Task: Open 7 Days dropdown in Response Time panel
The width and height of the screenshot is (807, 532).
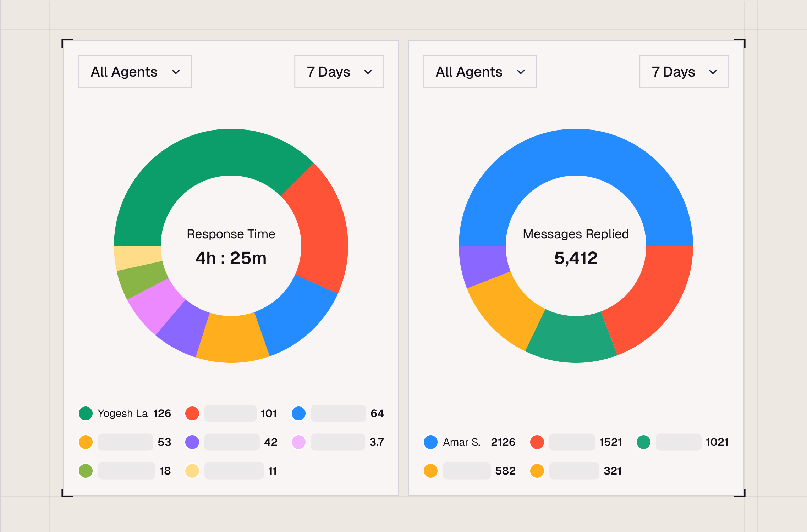Action: tap(339, 72)
